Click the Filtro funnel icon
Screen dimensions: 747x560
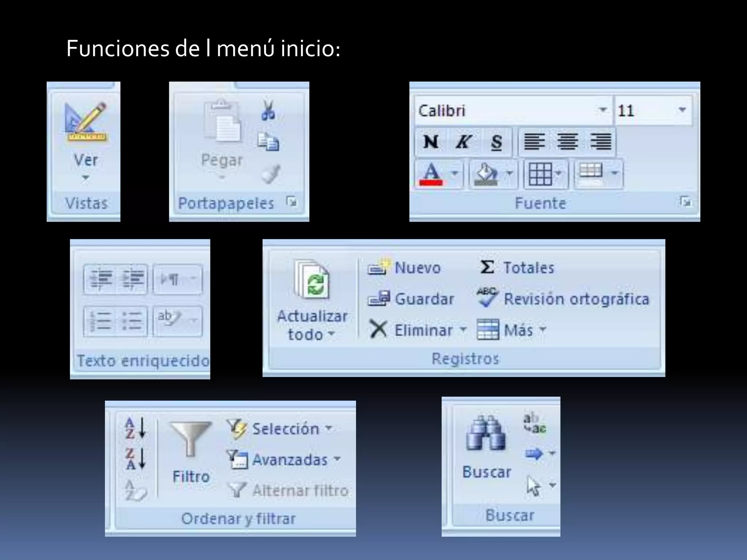pos(191,440)
